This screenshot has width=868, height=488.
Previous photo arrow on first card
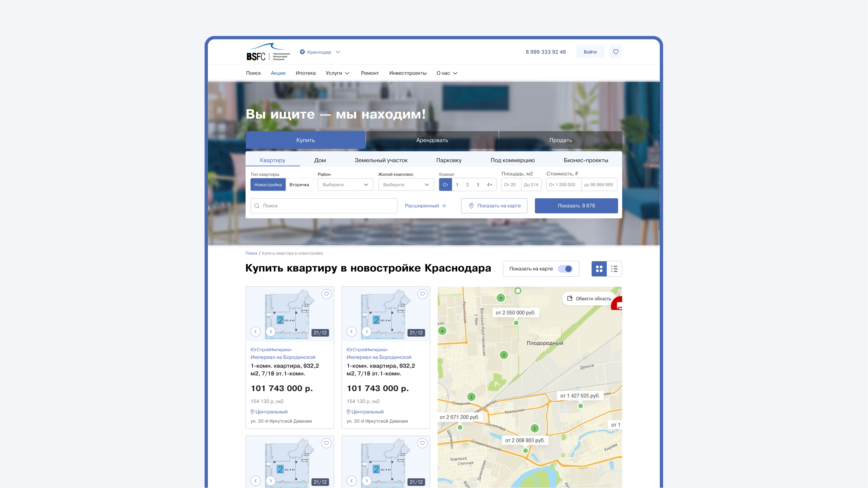(255, 332)
